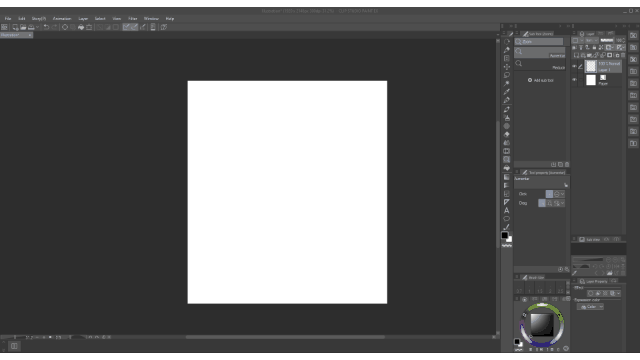Choose brush size preset 1.5
Screen dimensions: 640x360
coord(540,289)
